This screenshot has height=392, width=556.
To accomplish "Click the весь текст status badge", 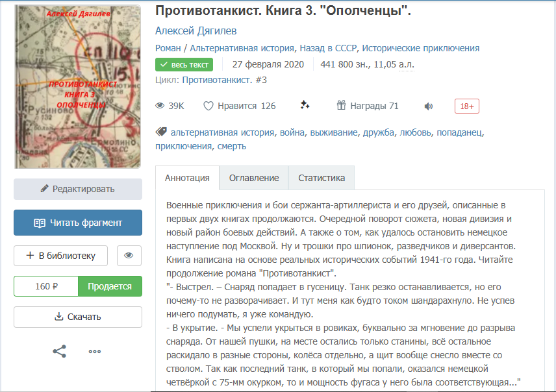I will [184, 64].
